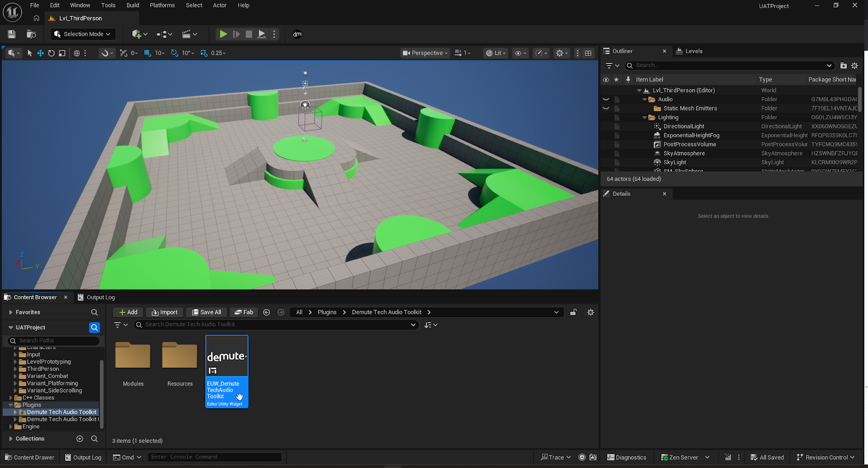The height and width of the screenshot is (468, 868).
Task: Toggle rotation snapping icon
Action: (175, 53)
